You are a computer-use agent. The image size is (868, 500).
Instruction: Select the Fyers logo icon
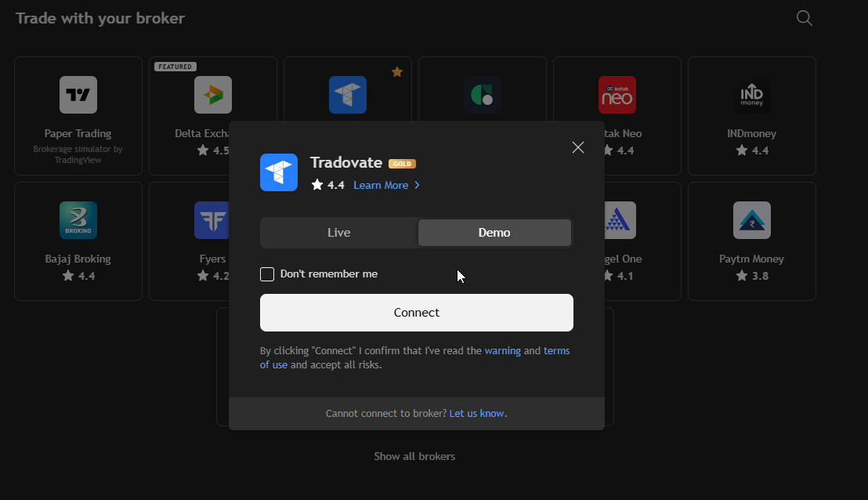tap(212, 220)
